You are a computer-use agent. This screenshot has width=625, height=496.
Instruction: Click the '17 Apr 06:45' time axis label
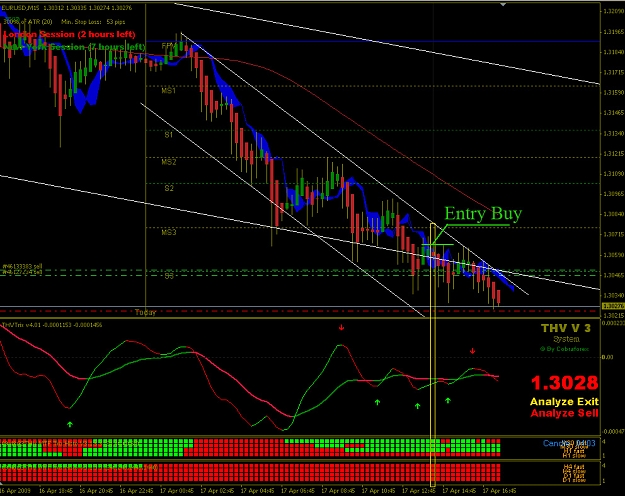click(x=297, y=490)
